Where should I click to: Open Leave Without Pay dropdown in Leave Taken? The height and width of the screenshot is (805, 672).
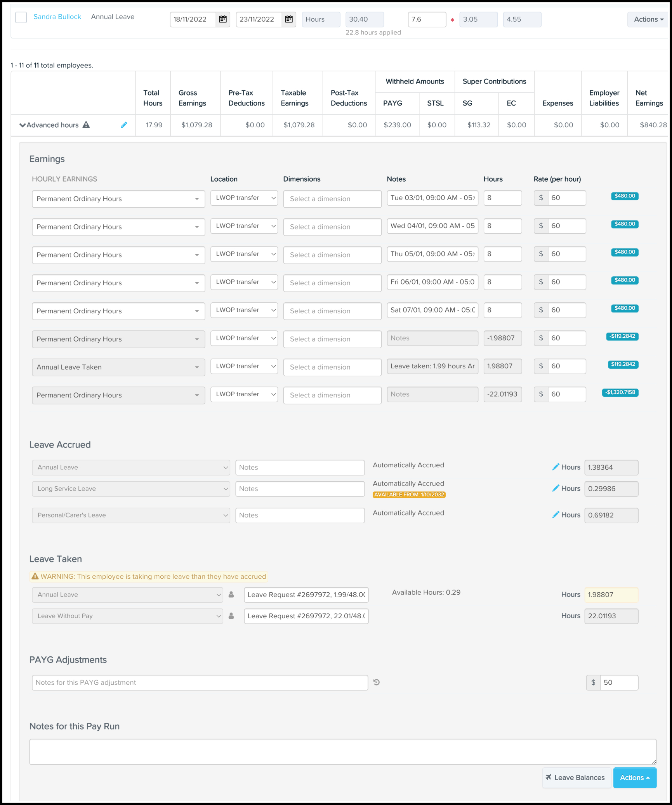(127, 616)
